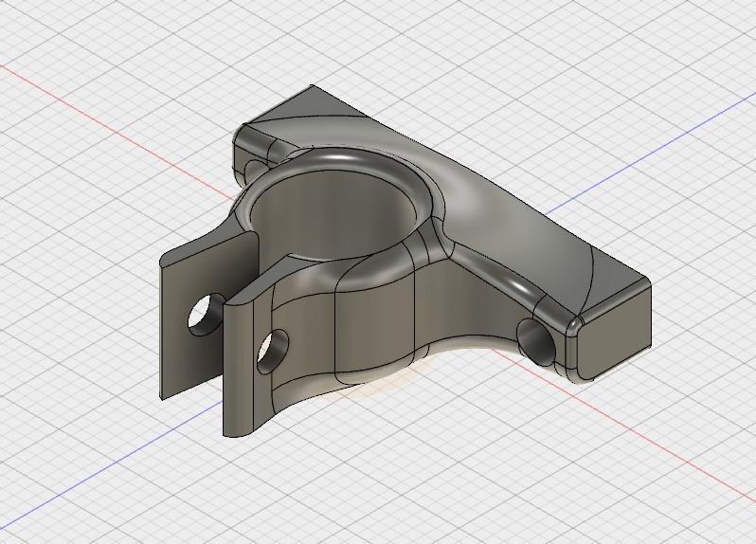
Task: Click the hole in the rear clamp tab
Action: (x=205, y=315)
